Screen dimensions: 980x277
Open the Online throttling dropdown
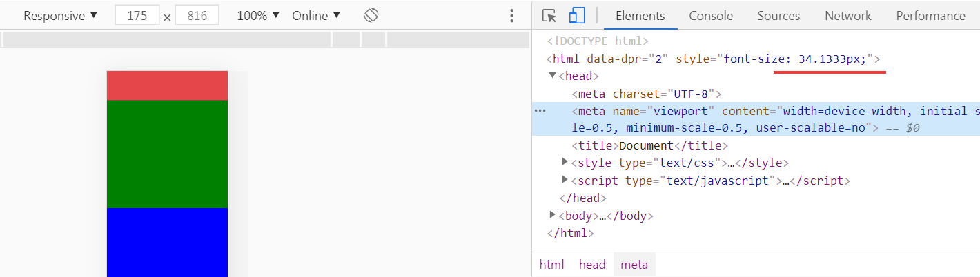point(316,15)
